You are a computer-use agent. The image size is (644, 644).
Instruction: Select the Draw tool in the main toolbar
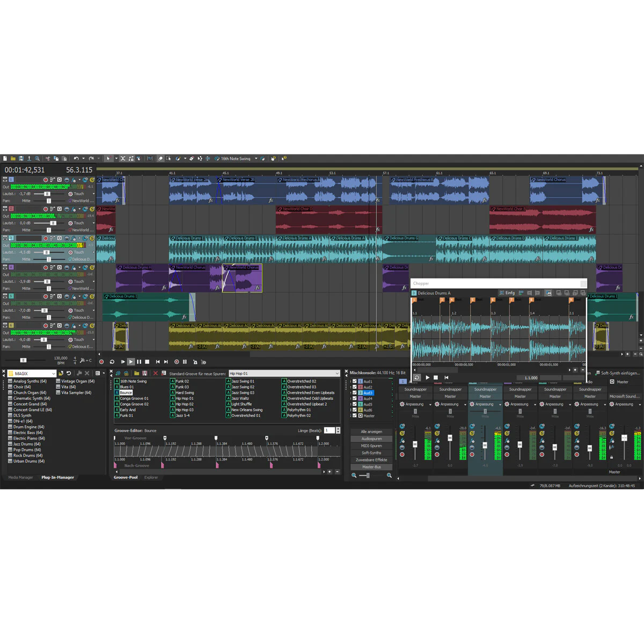pos(160,158)
